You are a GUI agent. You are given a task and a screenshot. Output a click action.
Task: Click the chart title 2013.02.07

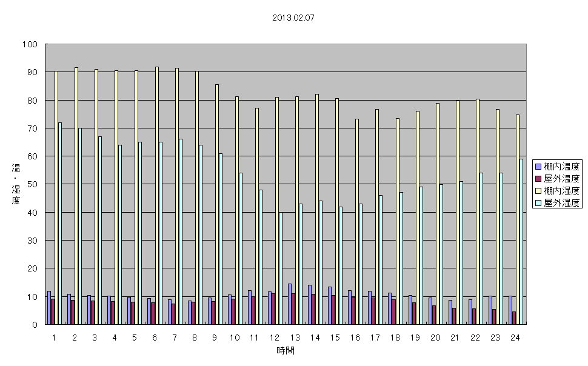[293, 18]
